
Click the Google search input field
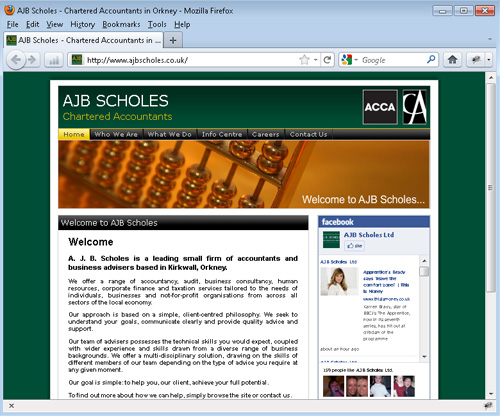click(x=393, y=60)
